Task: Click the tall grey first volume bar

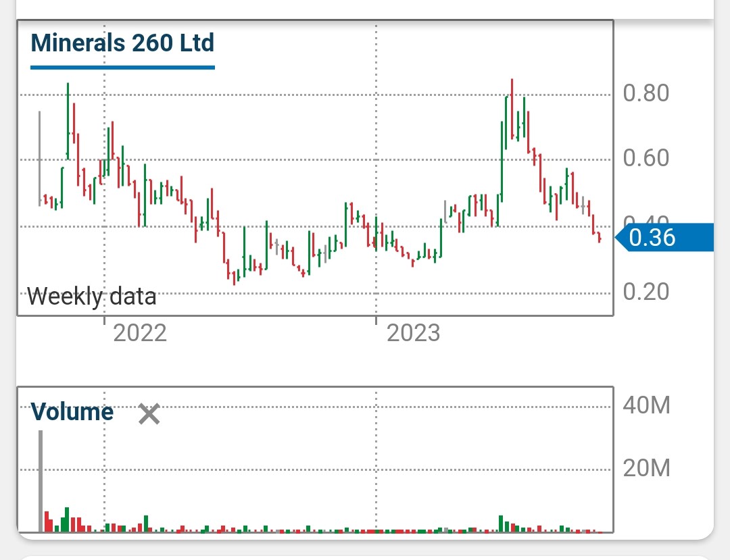Action: pos(41,482)
